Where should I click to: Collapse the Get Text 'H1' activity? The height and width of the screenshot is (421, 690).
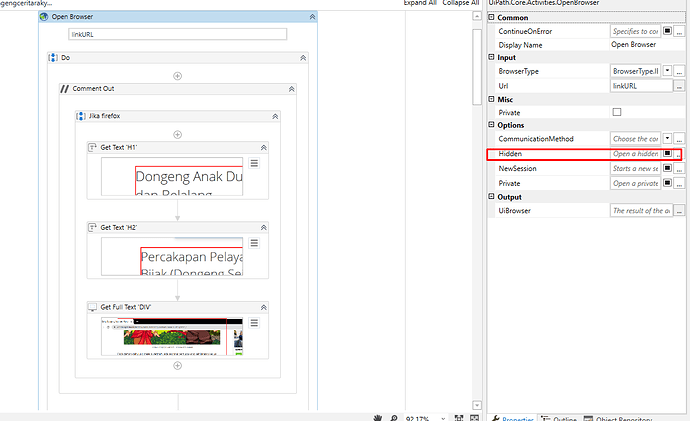264,148
